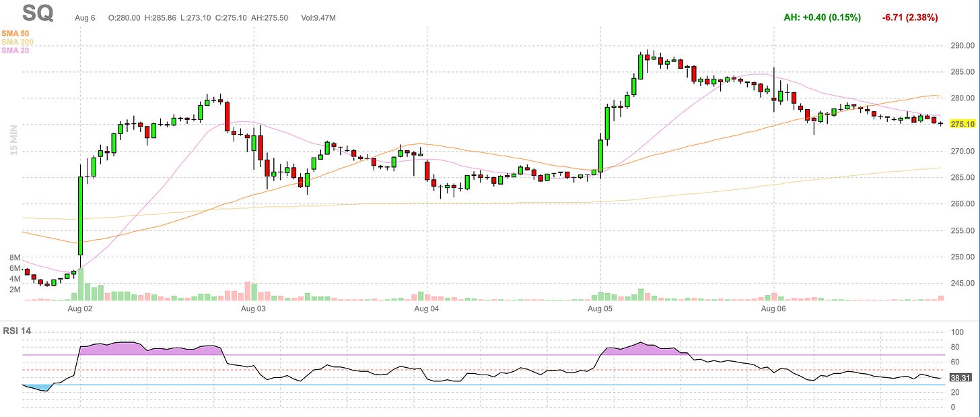Click the 'Aug 6' date label in the header
This screenshot has height=417, width=980.
pos(85,18)
